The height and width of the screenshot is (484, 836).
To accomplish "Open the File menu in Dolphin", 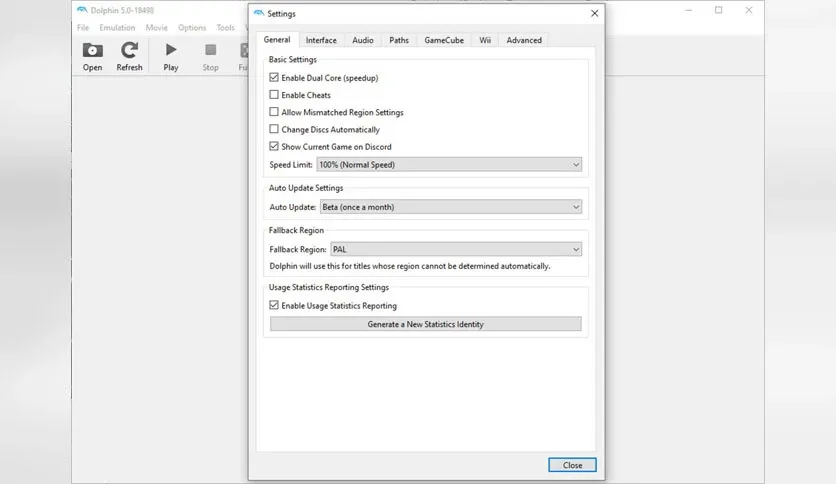I will click(83, 28).
